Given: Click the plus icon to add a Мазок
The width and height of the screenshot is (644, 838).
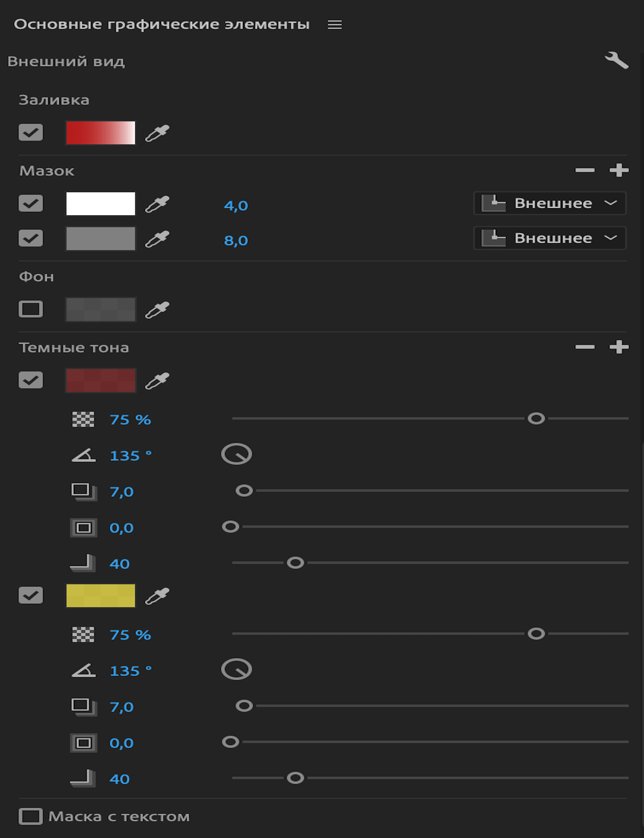Looking at the screenshot, I should [619, 171].
